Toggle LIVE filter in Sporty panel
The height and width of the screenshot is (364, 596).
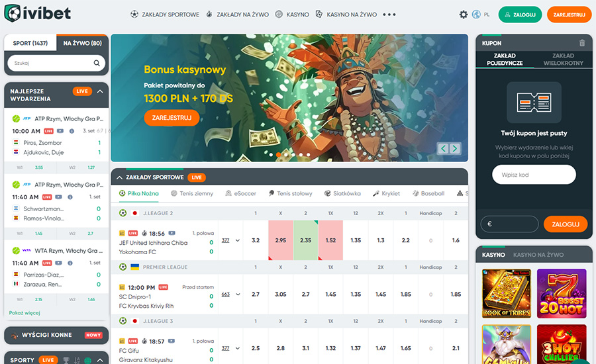[48, 360]
